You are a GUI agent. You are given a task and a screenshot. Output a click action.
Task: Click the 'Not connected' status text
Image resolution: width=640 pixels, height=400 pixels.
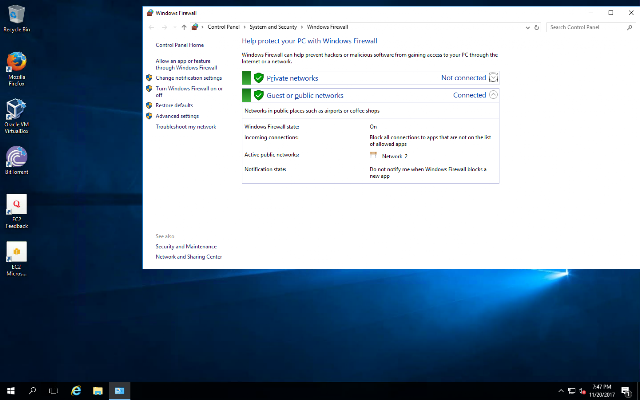tap(463, 78)
